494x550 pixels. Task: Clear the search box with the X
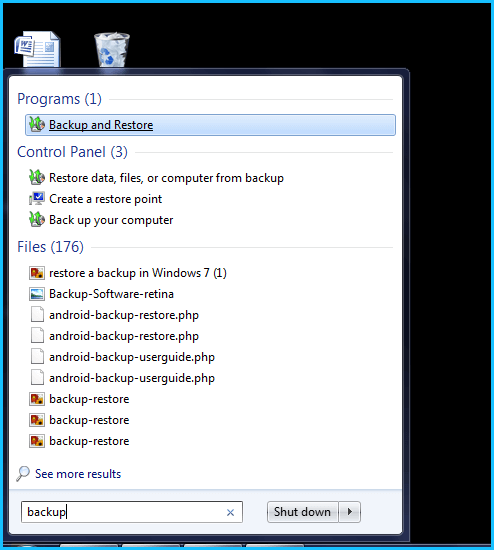click(x=230, y=512)
